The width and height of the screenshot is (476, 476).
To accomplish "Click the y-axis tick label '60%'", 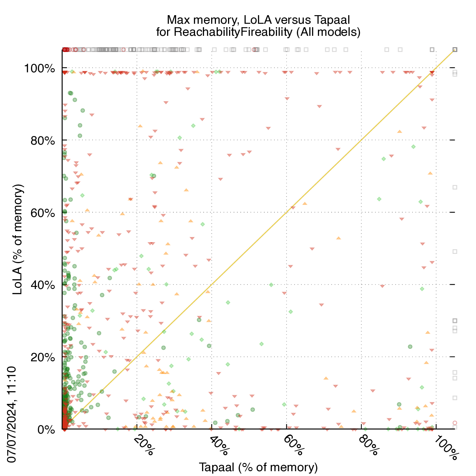I will (42, 213).
